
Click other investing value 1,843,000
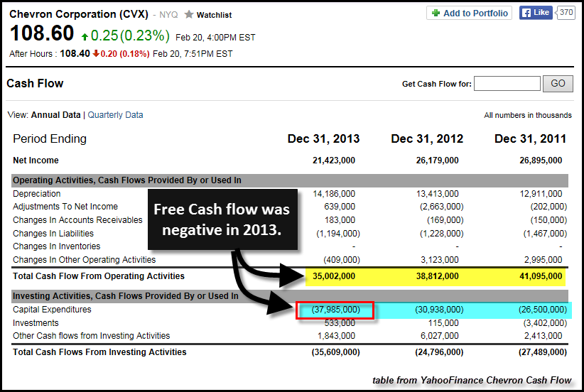click(336, 336)
